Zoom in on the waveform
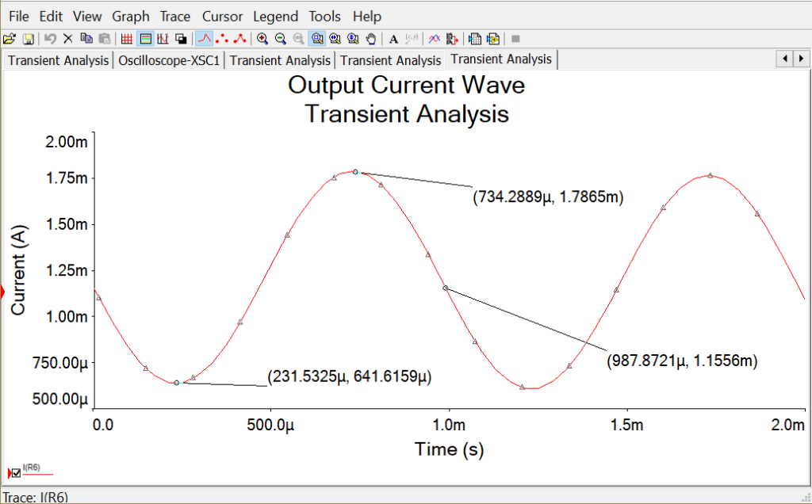Screen dimensions: 812x504 click(262, 38)
